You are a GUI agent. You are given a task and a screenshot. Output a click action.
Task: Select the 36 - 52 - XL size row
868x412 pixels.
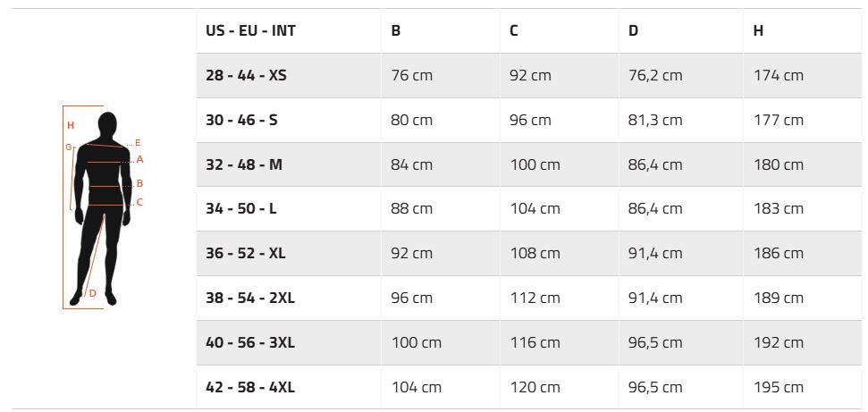[x=528, y=253]
